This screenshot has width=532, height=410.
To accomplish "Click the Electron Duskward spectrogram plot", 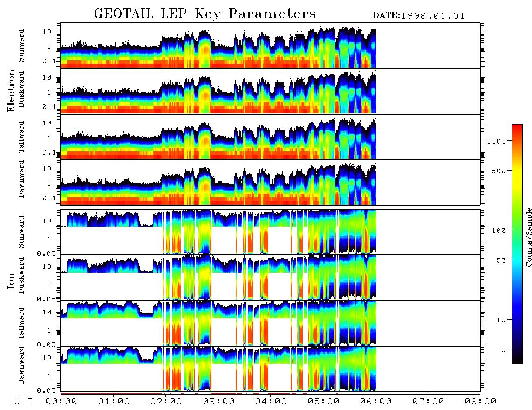I will point(270,91).
